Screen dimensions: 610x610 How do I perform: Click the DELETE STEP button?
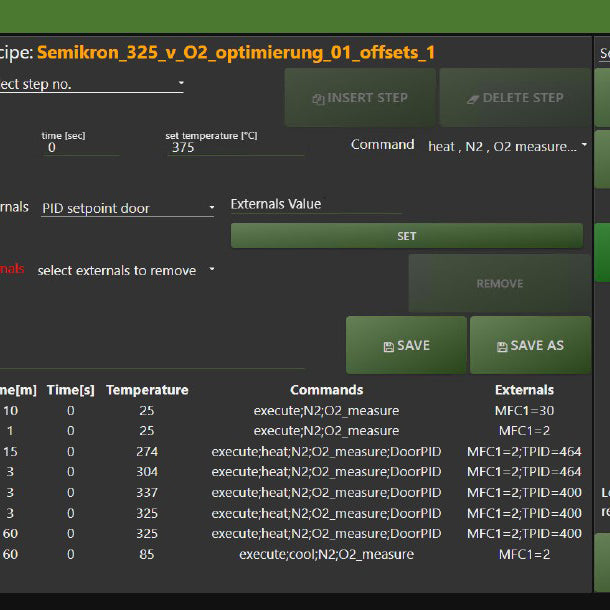[x=515, y=98]
